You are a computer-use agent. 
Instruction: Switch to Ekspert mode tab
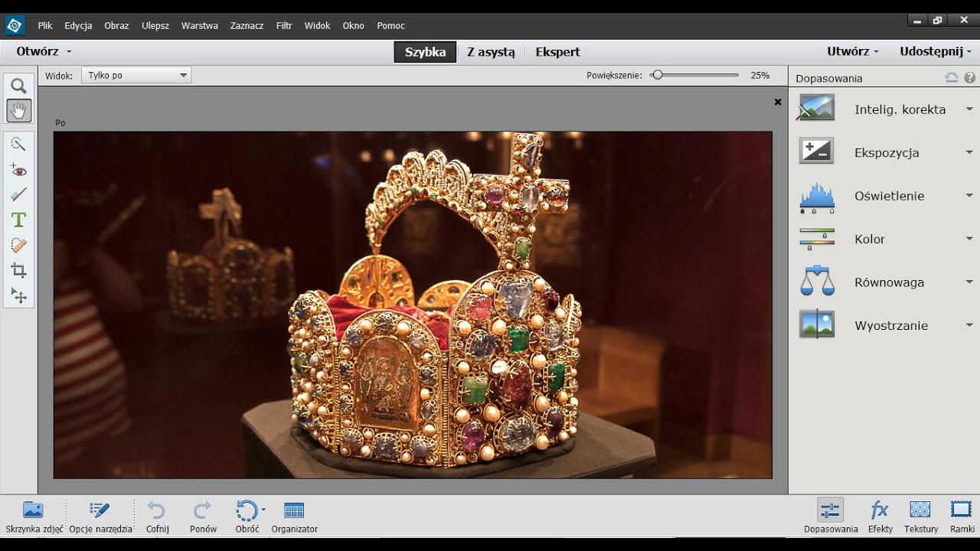click(x=557, y=52)
